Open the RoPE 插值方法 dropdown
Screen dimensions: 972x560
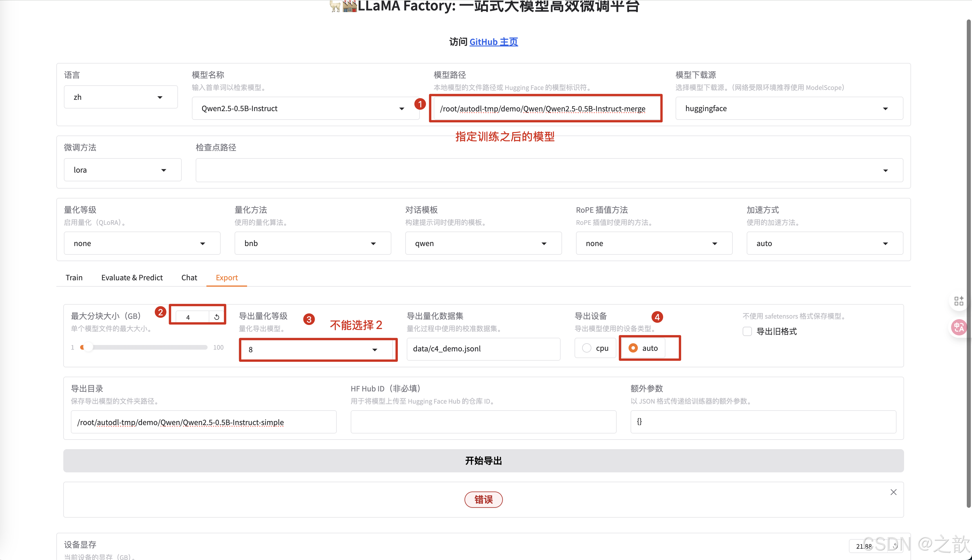pos(654,243)
